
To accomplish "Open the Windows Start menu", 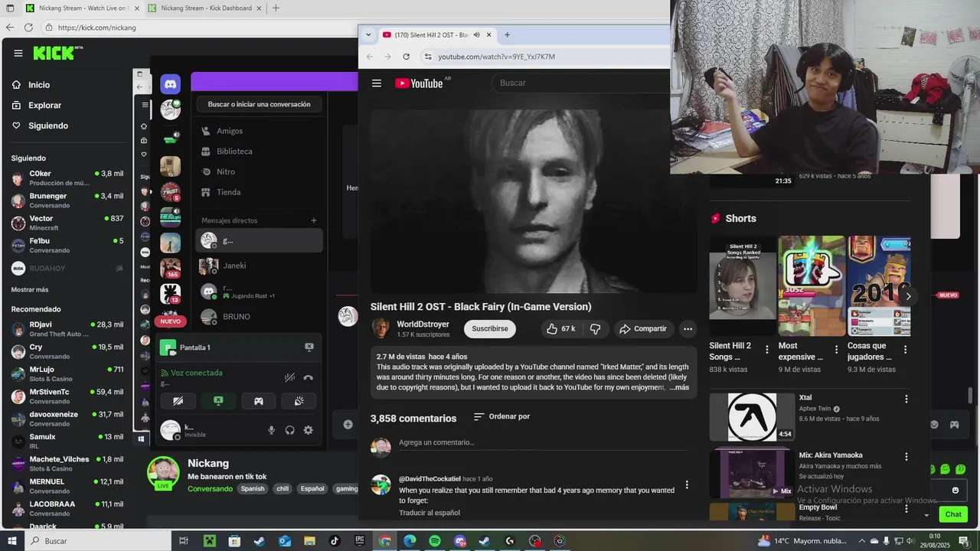I will click(12, 541).
